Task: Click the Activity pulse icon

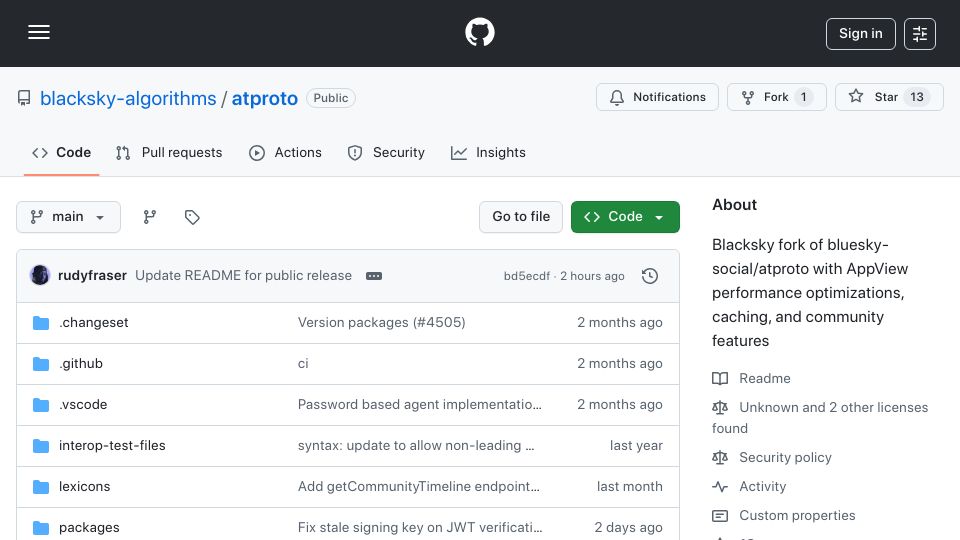Action: click(720, 487)
